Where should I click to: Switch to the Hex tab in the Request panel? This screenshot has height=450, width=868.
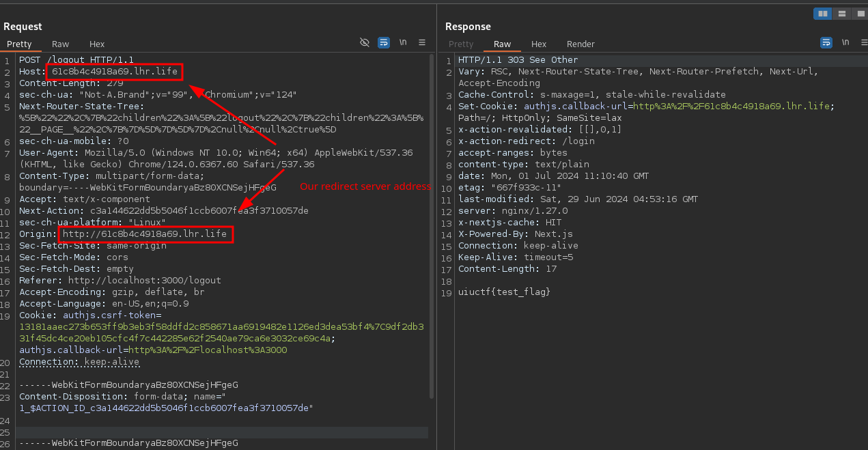(97, 44)
